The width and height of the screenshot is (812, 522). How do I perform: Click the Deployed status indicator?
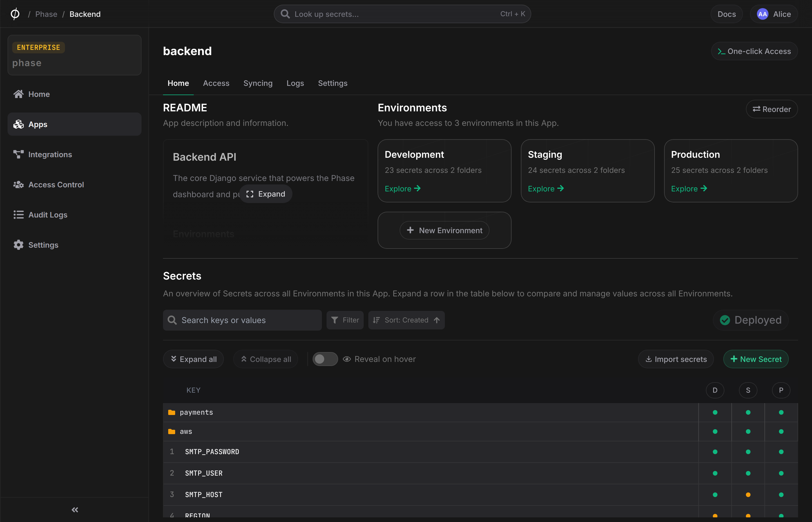[751, 320]
